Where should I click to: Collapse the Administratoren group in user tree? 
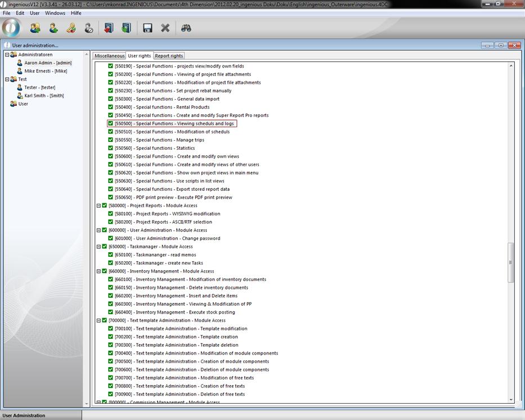[7, 55]
